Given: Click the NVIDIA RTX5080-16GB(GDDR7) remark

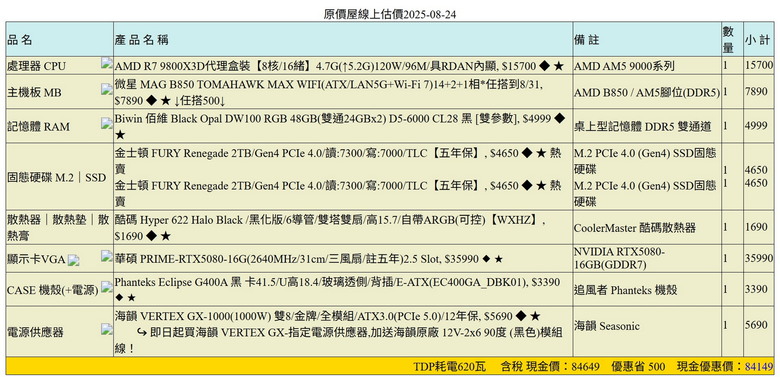Looking at the screenshot, I should pyautogui.click(x=620, y=258).
